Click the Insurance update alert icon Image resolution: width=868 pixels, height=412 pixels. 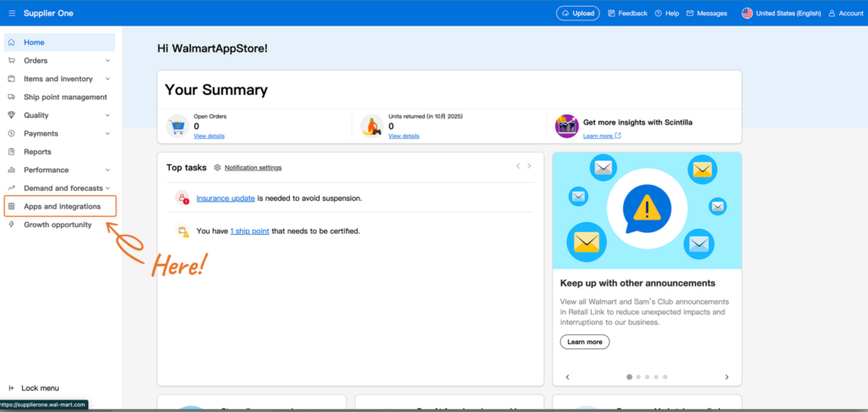pyautogui.click(x=182, y=198)
